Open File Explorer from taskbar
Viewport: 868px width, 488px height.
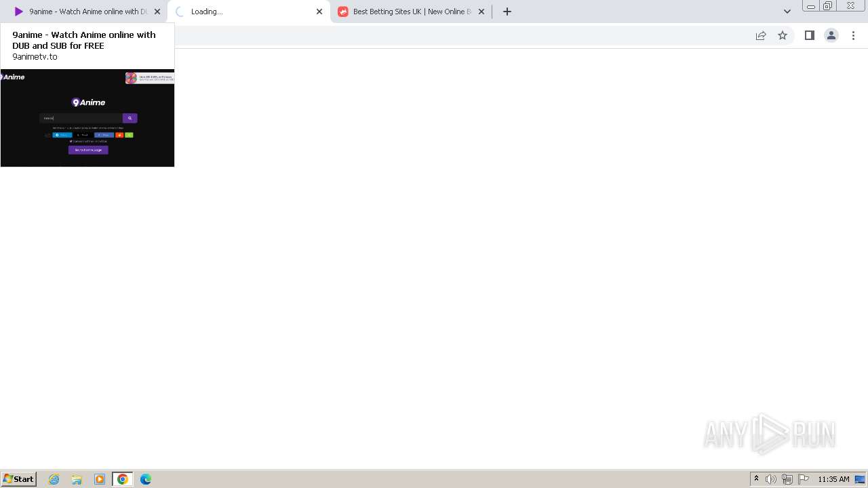(77, 479)
